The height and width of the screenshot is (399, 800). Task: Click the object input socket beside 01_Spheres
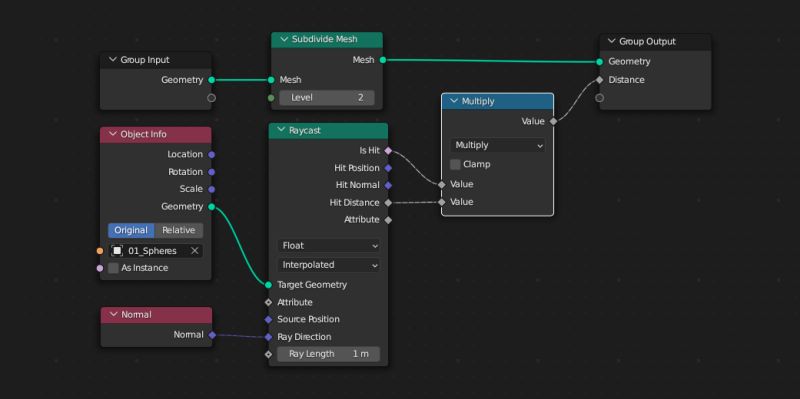tap(100, 251)
